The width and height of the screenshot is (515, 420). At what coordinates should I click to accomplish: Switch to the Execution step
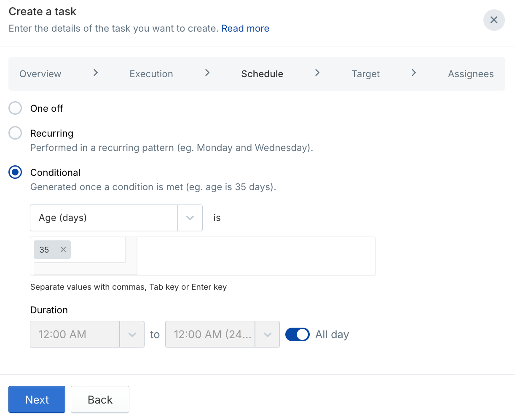click(x=151, y=74)
